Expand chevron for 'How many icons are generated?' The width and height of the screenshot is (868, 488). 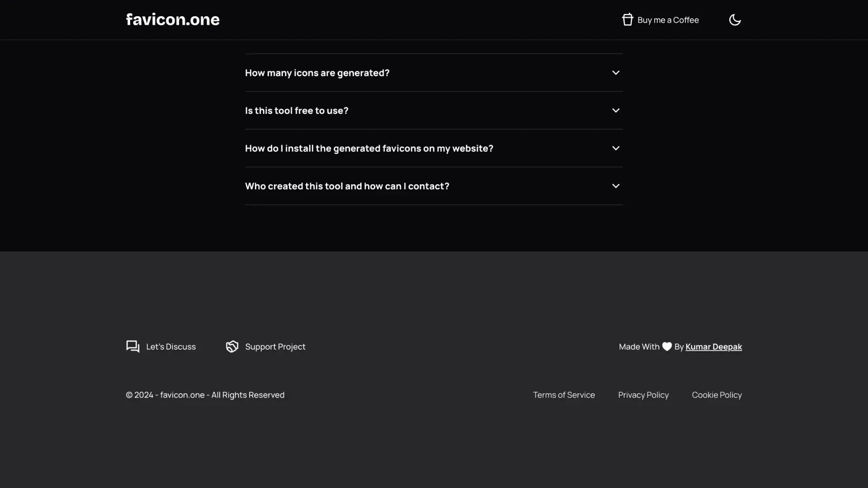coord(615,73)
